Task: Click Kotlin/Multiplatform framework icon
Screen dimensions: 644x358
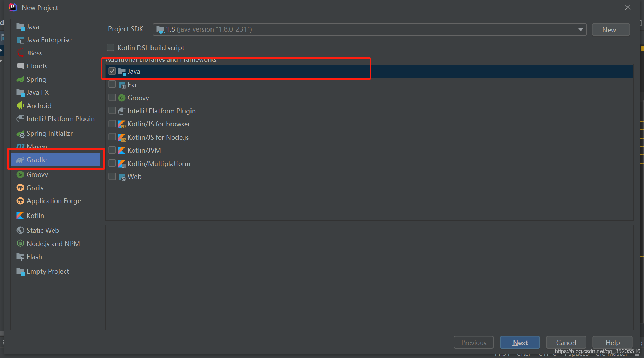Action: (122, 164)
